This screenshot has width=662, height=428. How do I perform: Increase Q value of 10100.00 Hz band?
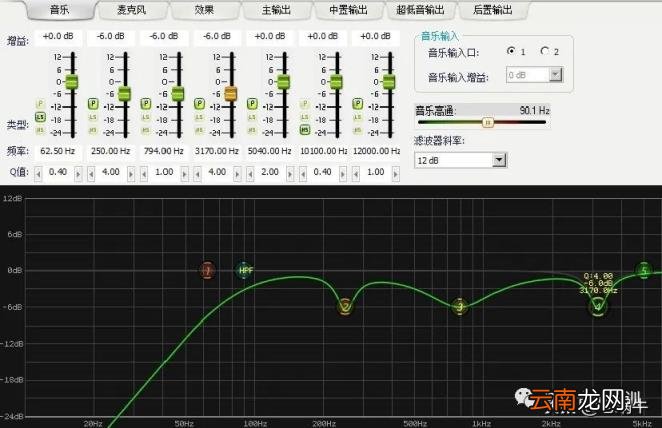pos(342,173)
